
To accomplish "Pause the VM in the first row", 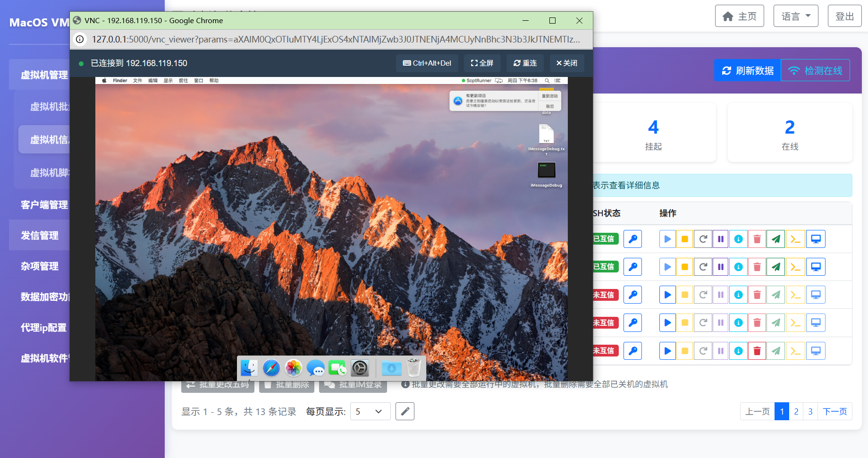I will click(720, 239).
